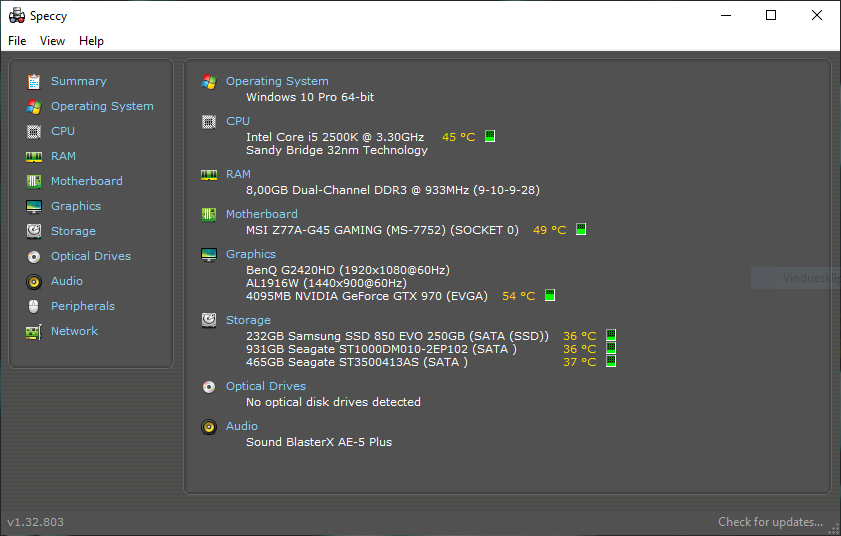Open Peripherals in sidebar

[83, 306]
